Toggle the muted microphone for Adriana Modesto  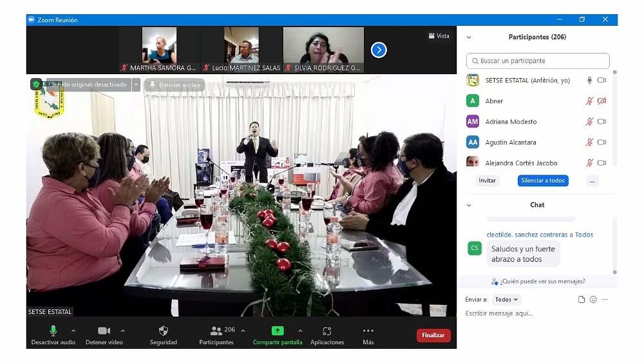[589, 122]
